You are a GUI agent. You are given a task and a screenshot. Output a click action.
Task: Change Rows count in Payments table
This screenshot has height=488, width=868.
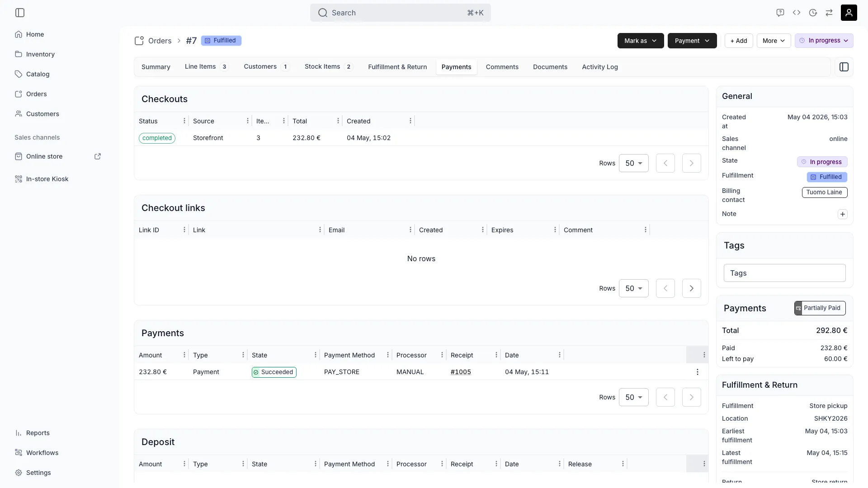pyautogui.click(x=633, y=397)
